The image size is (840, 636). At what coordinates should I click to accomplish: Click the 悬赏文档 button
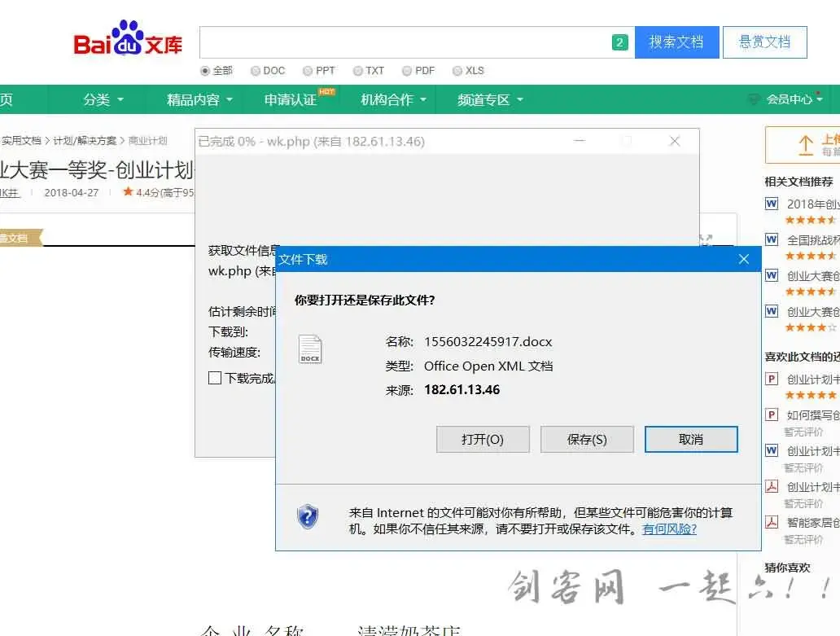pyautogui.click(x=764, y=42)
